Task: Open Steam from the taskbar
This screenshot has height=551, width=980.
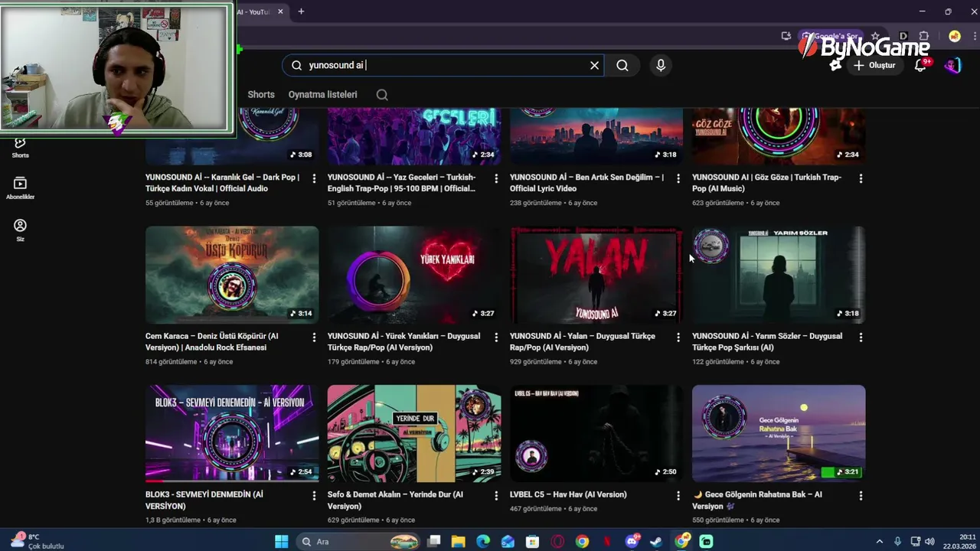Action: tap(656, 542)
